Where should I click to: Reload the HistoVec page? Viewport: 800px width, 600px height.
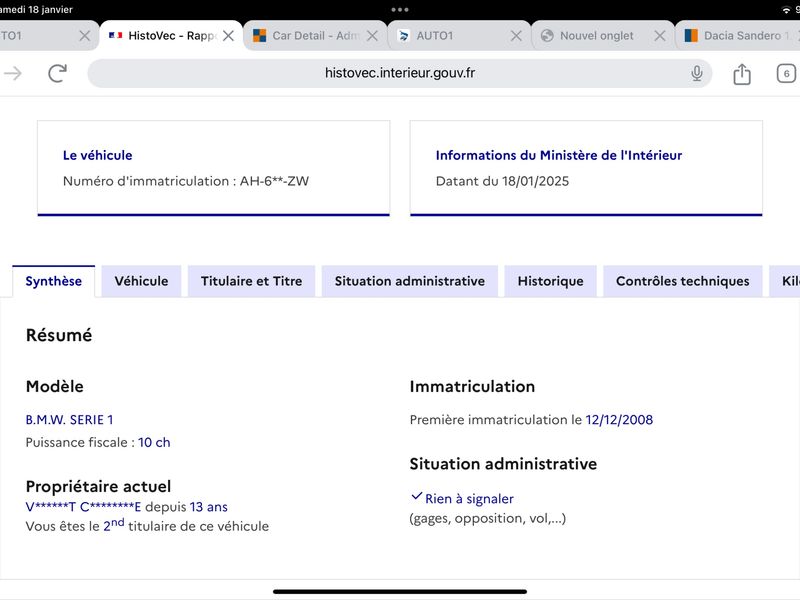(57, 73)
